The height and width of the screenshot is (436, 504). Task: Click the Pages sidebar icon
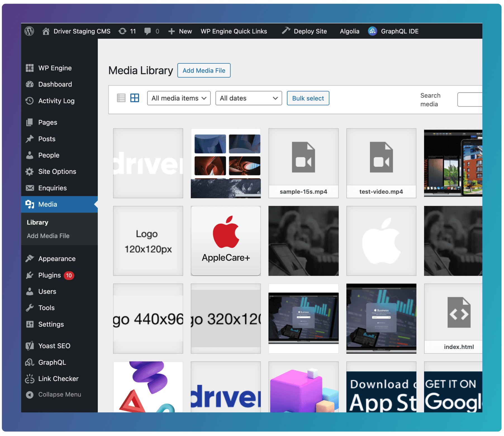point(30,122)
